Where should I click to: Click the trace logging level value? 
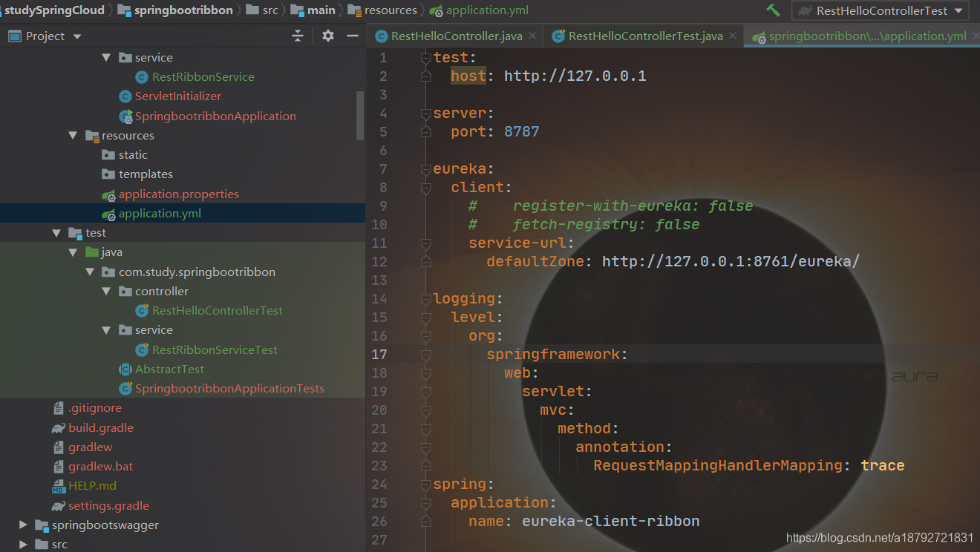(x=883, y=465)
